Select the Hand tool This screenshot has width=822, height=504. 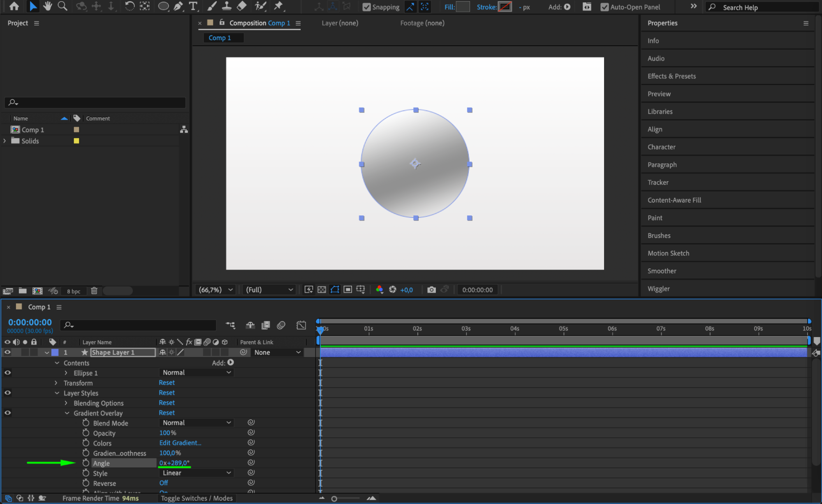(x=48, y=6)
